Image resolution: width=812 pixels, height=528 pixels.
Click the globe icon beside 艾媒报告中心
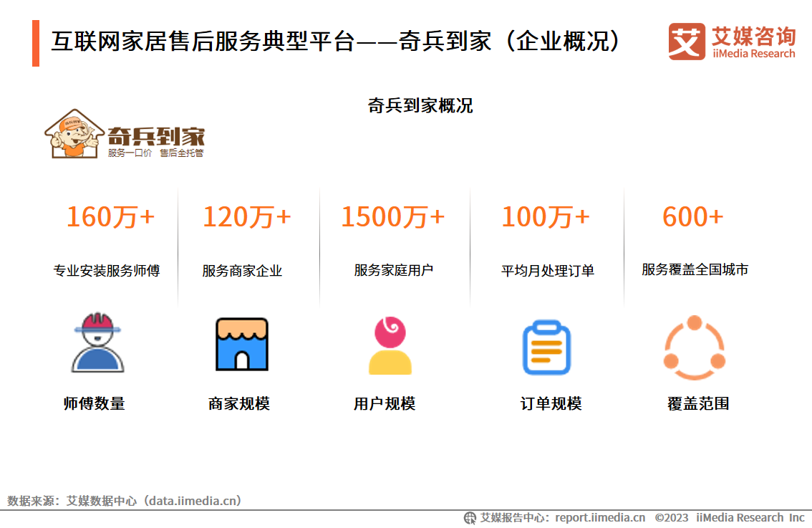[x=470, y=518]
